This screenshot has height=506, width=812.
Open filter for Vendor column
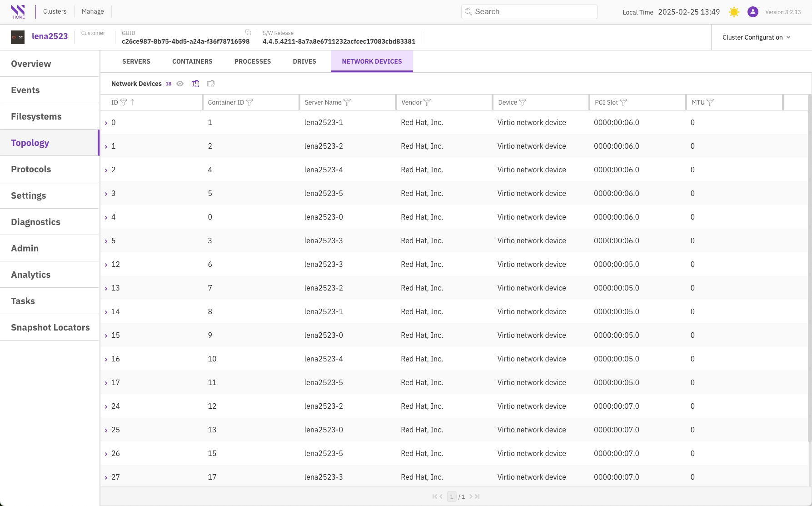(x=427, y=102)
